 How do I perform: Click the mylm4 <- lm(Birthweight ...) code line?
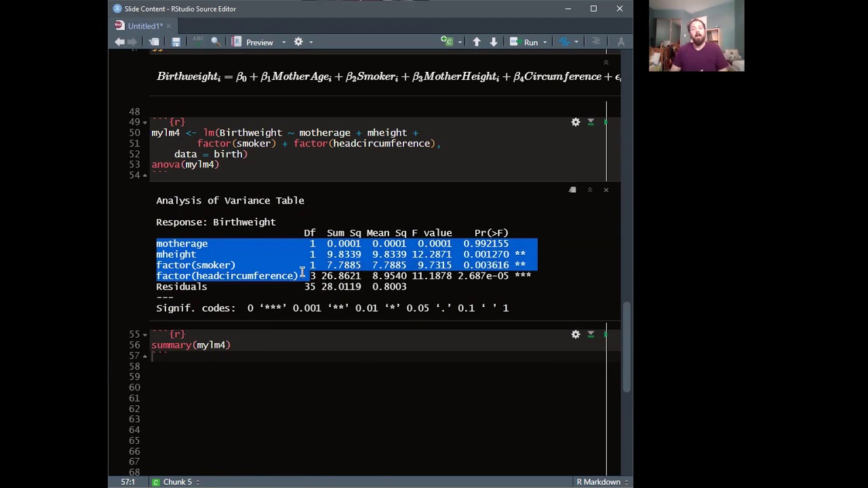point(285,133)
